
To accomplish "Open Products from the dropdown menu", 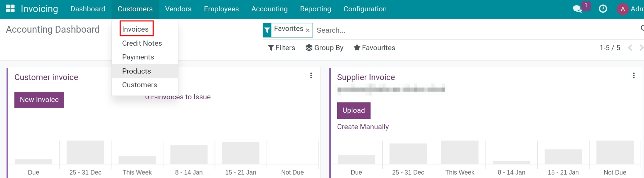I will pos(136,71).
